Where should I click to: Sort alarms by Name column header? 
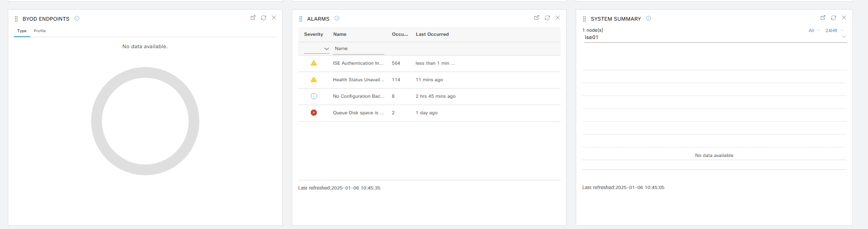(x=339, y=34)
